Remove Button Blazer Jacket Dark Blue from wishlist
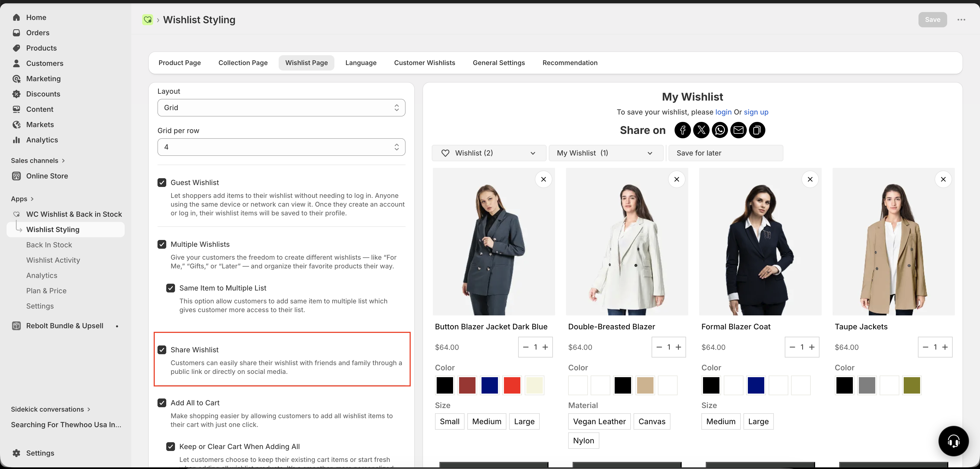 pos(544,180)
